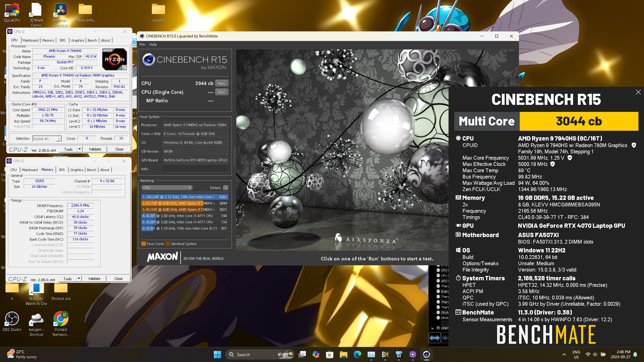Open the notification bell in tray
The image size is (644, 362).
[635, 354]
